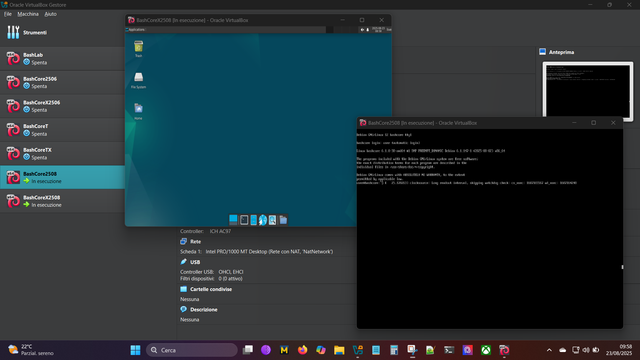
Task: Open file manager from the guest dock
Action: (x=253, y=220)
